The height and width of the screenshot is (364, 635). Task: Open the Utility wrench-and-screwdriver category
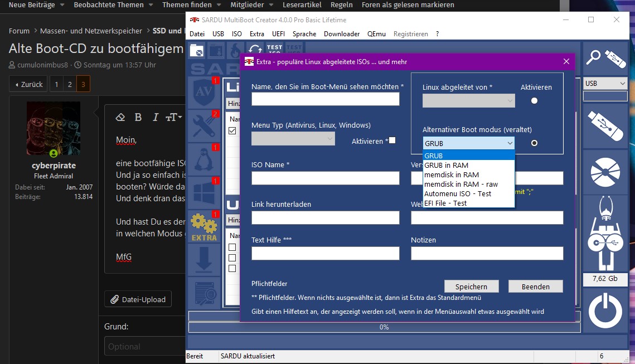tap(203, 125)
